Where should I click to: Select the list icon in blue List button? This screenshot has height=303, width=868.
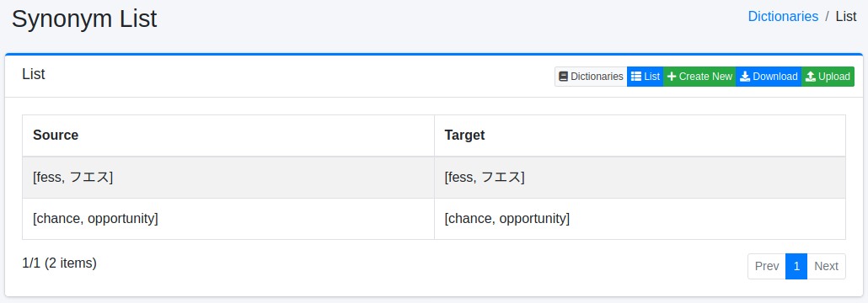pyautogui.click(x=636, y=77)
